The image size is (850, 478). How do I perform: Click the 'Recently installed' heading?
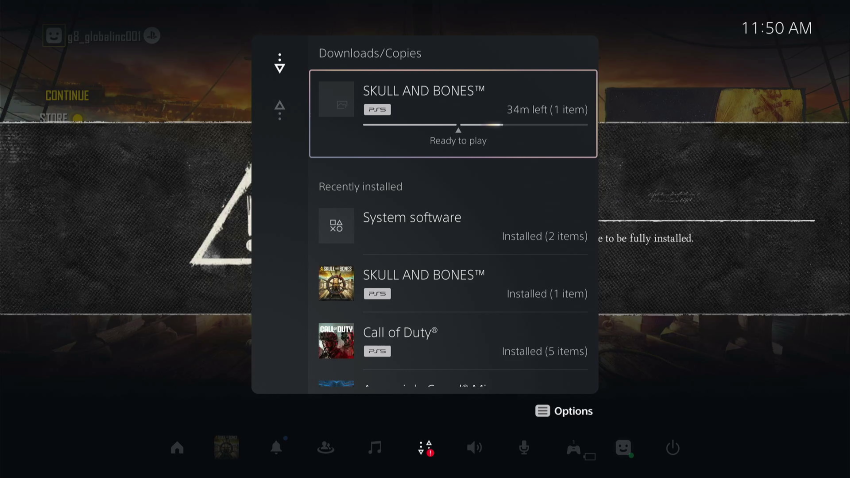360,186
